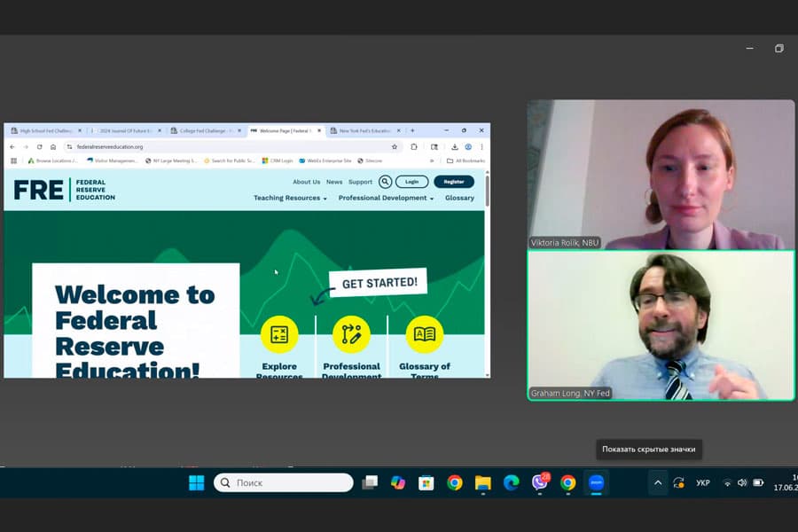Screen dimensions: 798x532
Task: Open the browser profile avatar
Action: pyautogui.click(x=468, y=146)
